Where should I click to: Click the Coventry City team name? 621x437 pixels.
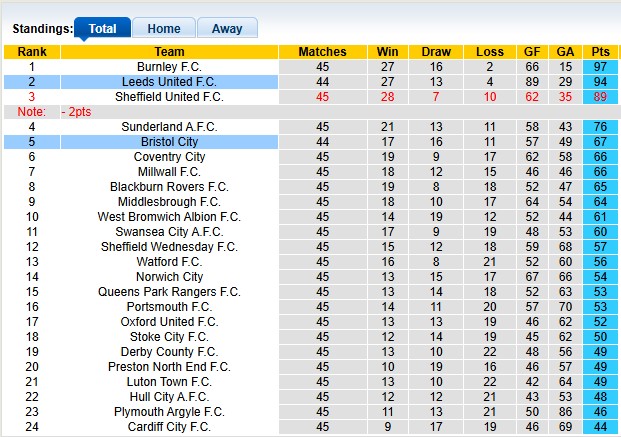coord(169,157)
